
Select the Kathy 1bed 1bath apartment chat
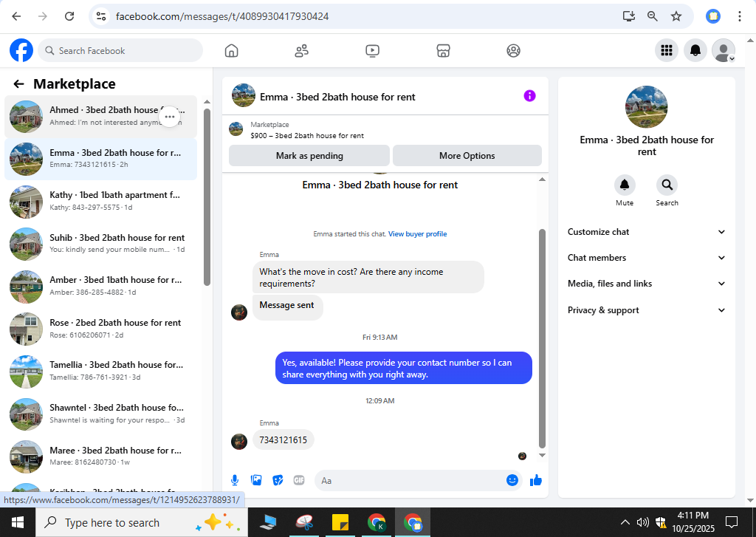pyautogui.click(x=100, y=201)
